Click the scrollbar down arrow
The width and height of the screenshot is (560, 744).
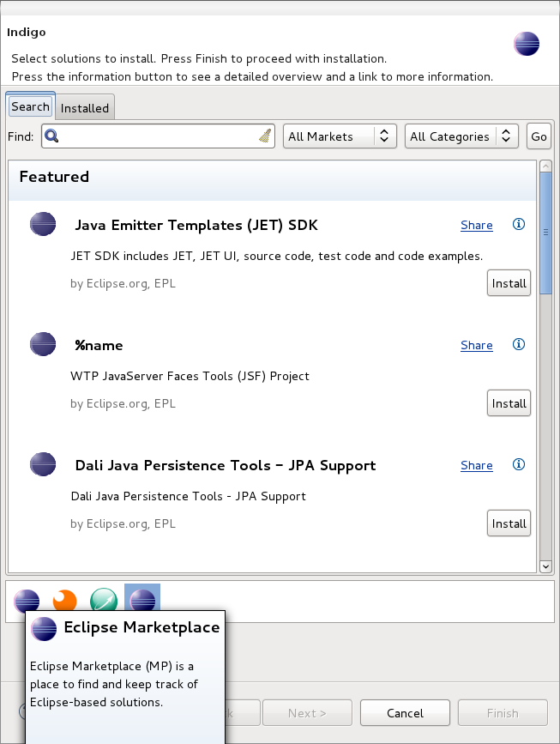pos(545,566)
